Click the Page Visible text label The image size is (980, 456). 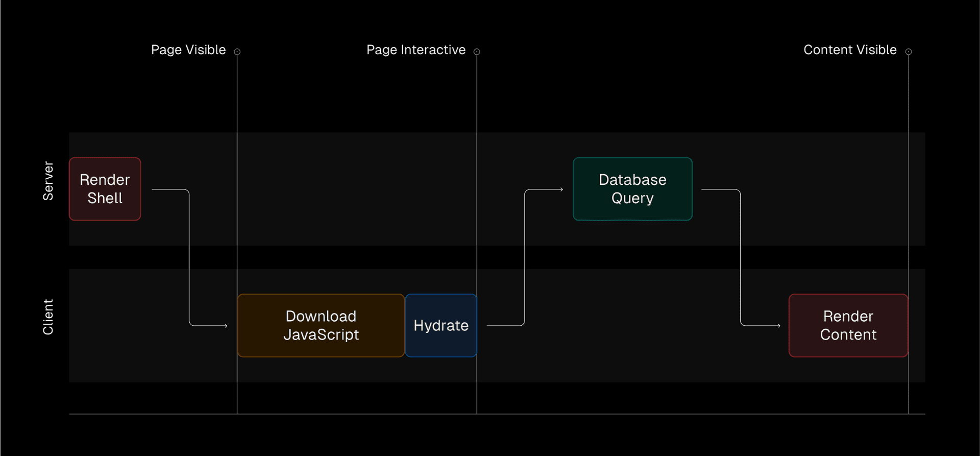(x=188, y=50)
